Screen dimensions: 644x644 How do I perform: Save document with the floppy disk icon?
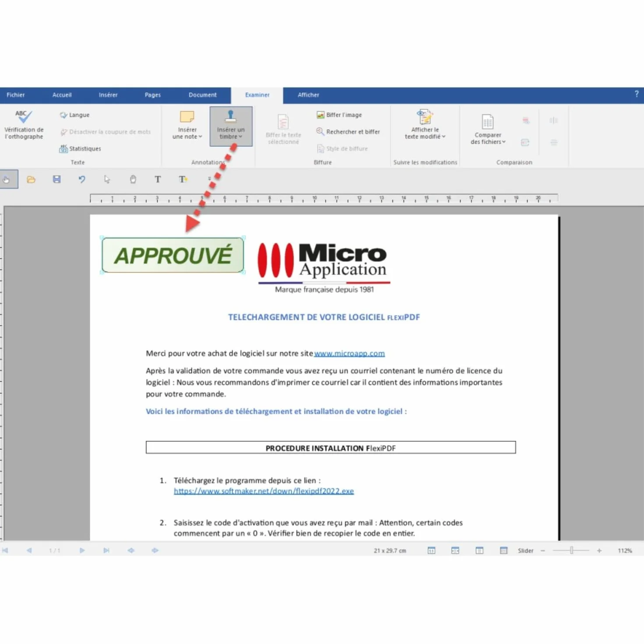click(57, 179)
